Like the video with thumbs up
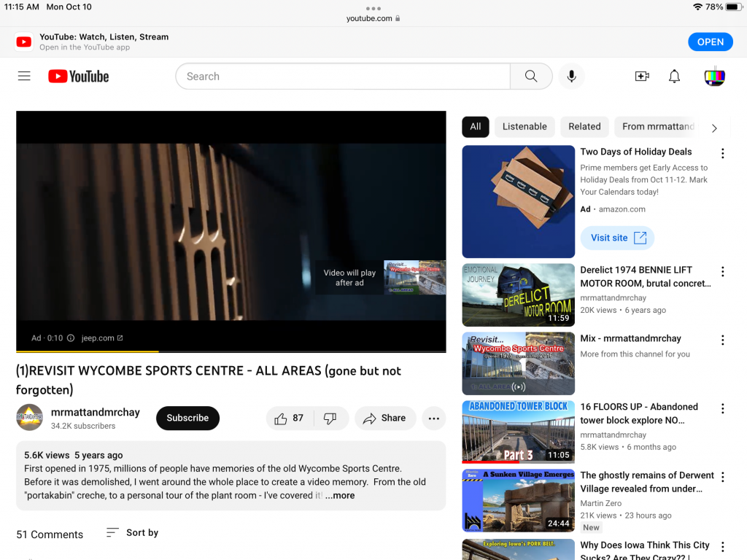 (290, 418)
